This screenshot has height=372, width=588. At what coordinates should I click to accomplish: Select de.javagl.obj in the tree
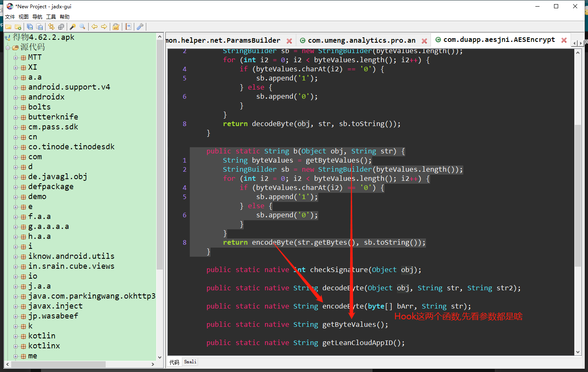(58, 177)
